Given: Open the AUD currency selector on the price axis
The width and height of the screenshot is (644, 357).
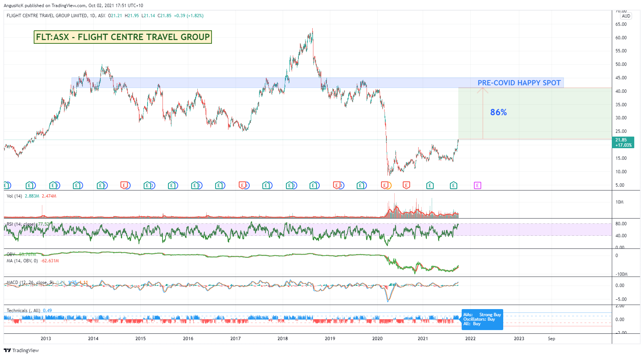Looking at the screenshot, I should tap(626, 16).
